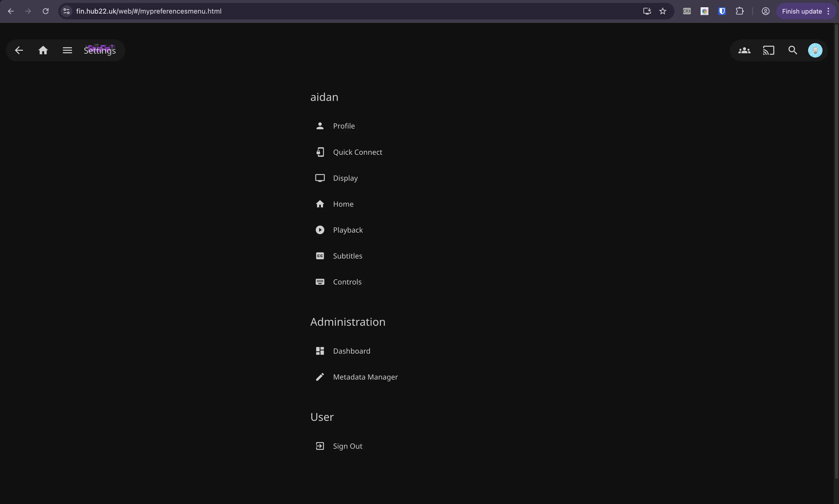Expand the site information view
Viewport: 839px width, 504px height.
(66, 11)
